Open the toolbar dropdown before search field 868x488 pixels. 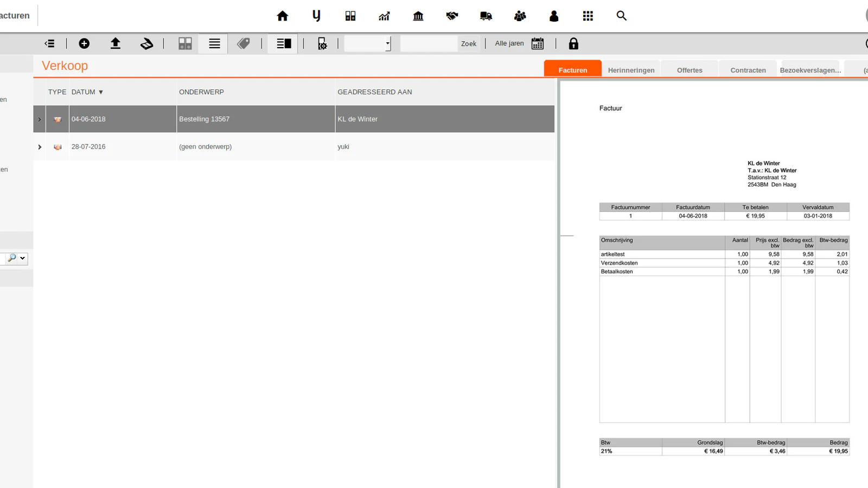[x=367, y=43]
